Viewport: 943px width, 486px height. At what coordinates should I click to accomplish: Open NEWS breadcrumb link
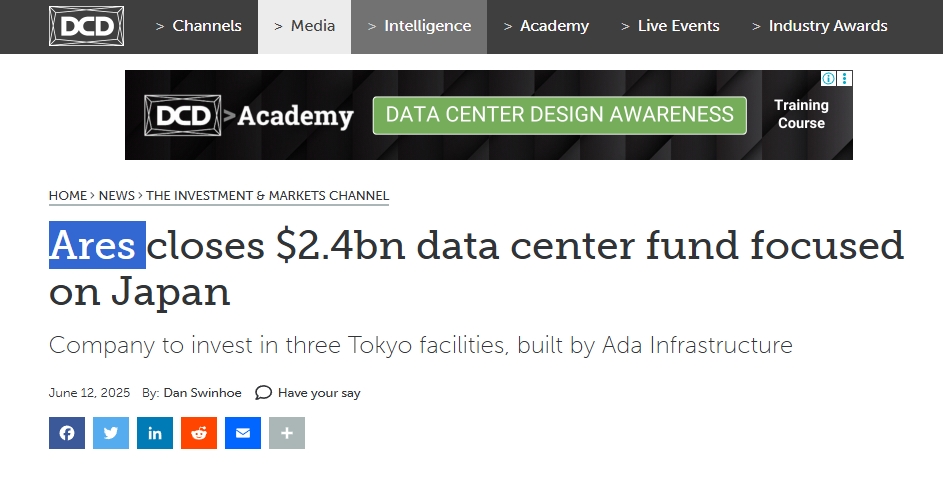pos(117,195)
